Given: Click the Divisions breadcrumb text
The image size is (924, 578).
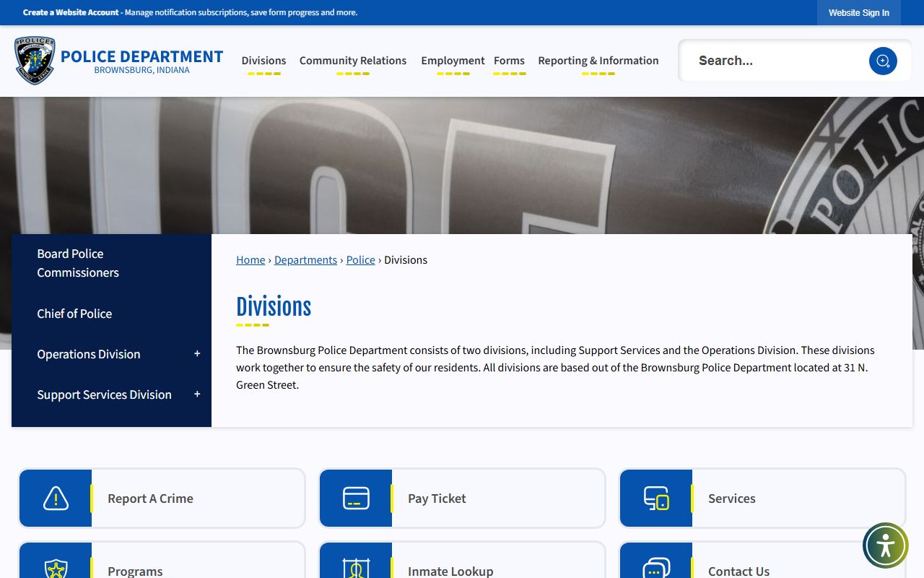Looking at the screenshot, I should click(x=406, y=260).
